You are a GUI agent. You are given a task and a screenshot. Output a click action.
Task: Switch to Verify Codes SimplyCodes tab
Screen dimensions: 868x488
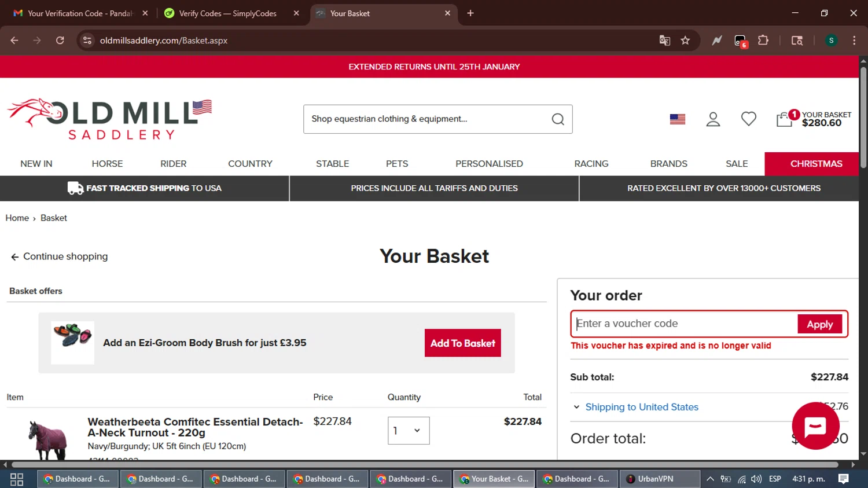pos(227,13)
